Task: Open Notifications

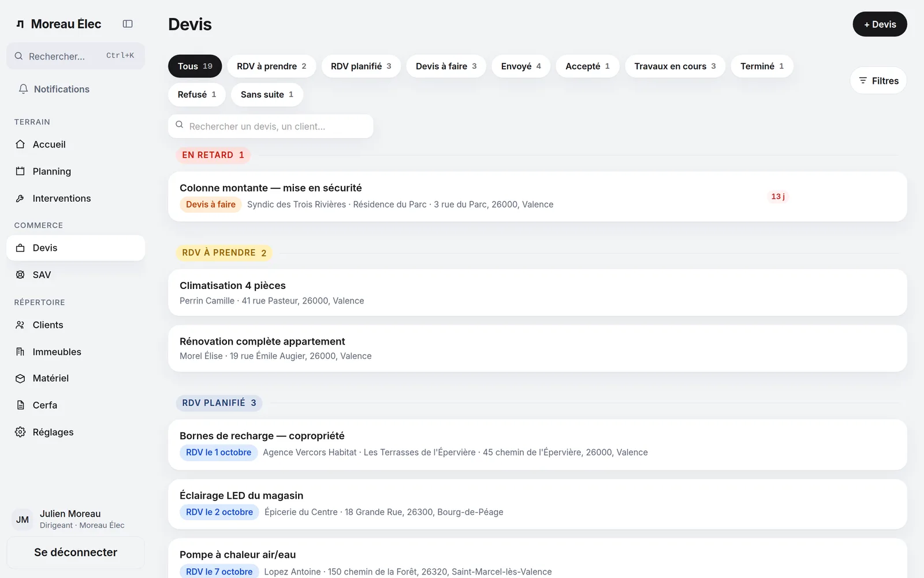Action: click(x=76, y=89)
